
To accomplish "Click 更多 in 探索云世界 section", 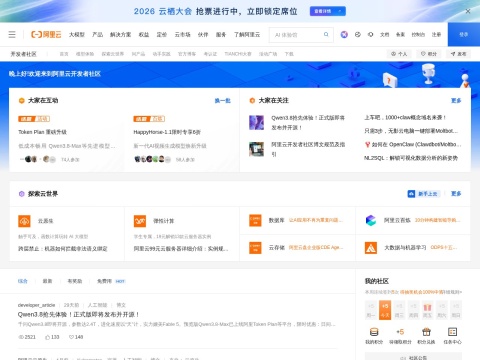I will coord(456,194).
